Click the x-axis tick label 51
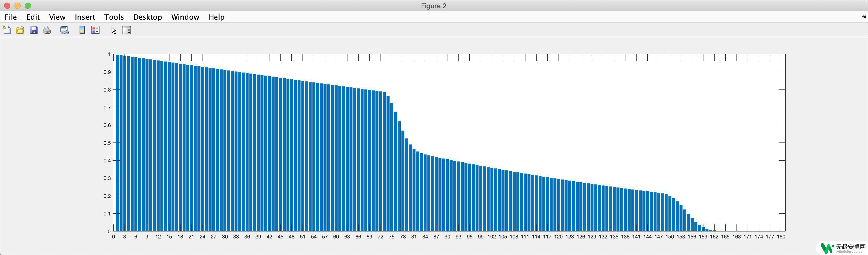868x255 pixels. [x=303, y=237]
